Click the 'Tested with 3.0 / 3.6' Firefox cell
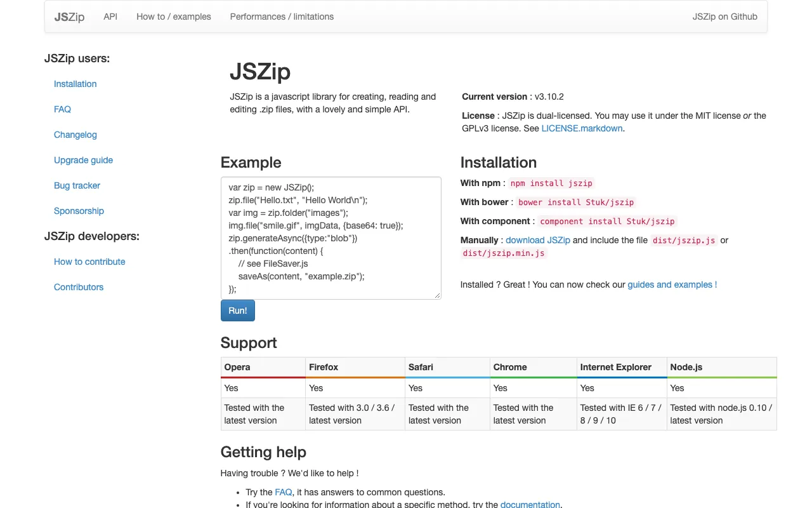 pos(355,414)
